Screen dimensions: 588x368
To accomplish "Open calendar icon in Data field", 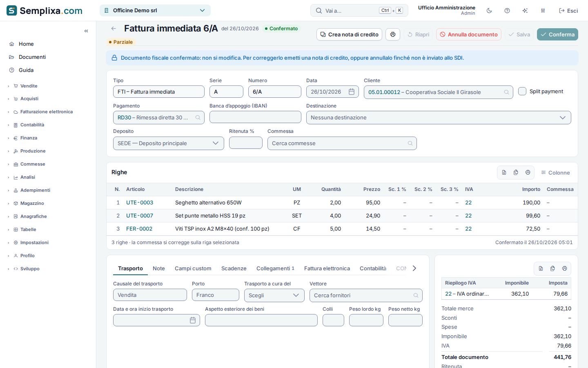I will click(x=352, y=92).
